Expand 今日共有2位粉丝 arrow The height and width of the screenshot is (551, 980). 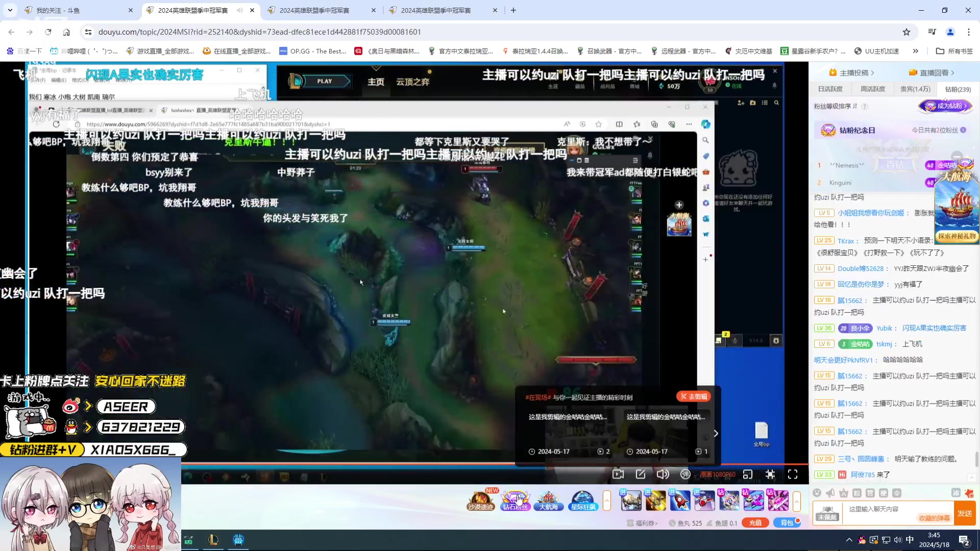point(964,130)
